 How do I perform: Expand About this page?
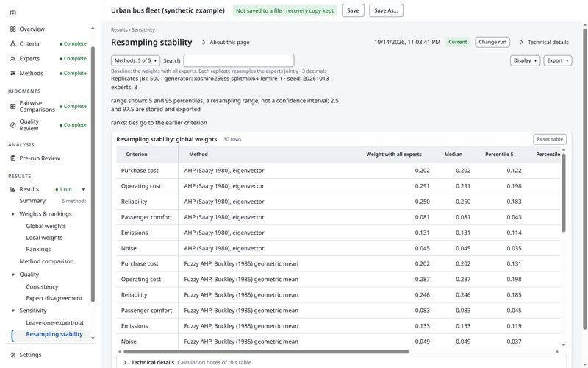tap(226, 43)
